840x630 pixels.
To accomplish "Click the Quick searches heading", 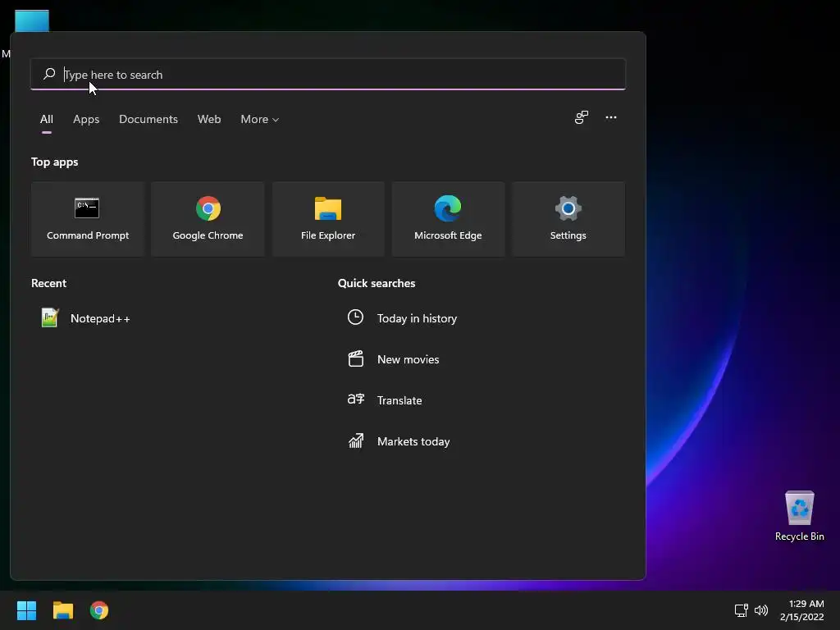I will click(x=377, y=283).
